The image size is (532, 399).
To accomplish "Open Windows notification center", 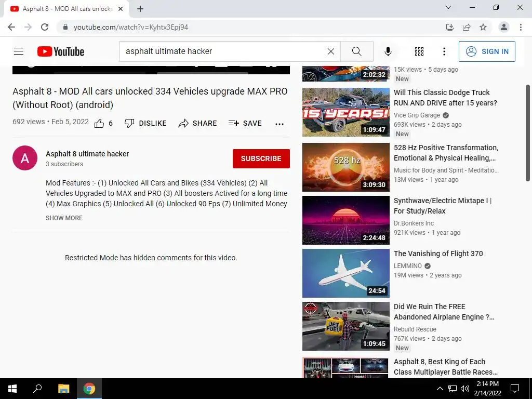I will pos(515,389).
